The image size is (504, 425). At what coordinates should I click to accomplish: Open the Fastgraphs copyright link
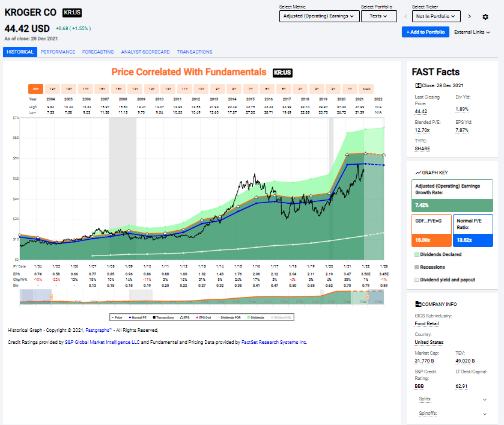coord(99,330)
